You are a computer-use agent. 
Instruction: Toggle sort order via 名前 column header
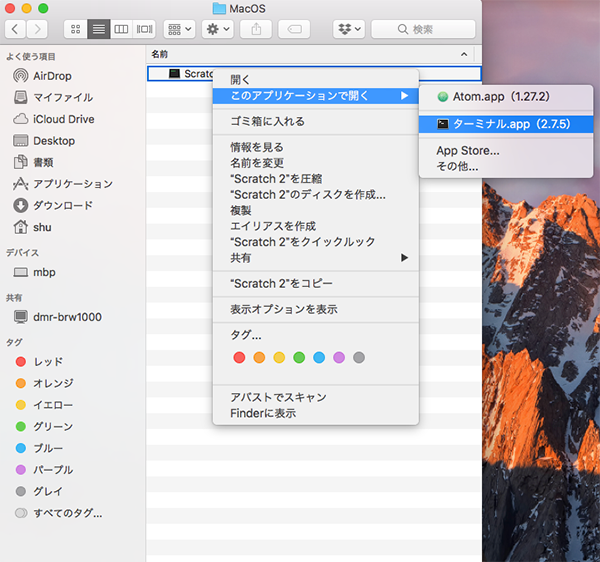[310, 54]
